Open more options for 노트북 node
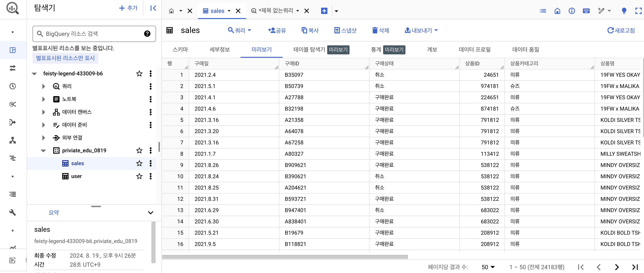The height and width of the screenshot is (273, 644). point(150,99)
